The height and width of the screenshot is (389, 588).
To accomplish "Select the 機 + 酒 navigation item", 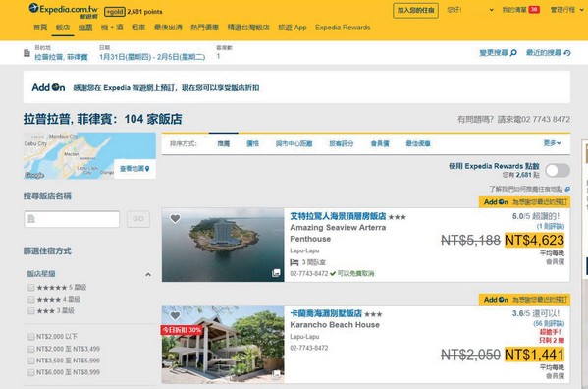I will coord(112,28).
